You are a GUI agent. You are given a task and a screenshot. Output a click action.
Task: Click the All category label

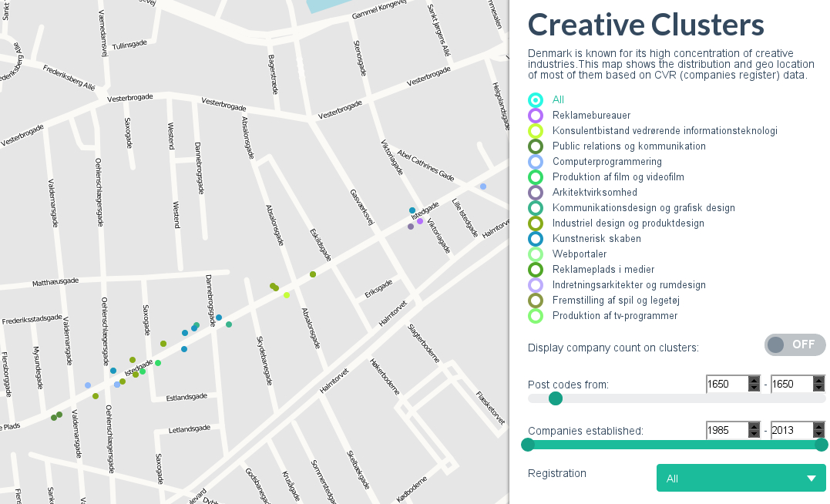click(558, 100)
